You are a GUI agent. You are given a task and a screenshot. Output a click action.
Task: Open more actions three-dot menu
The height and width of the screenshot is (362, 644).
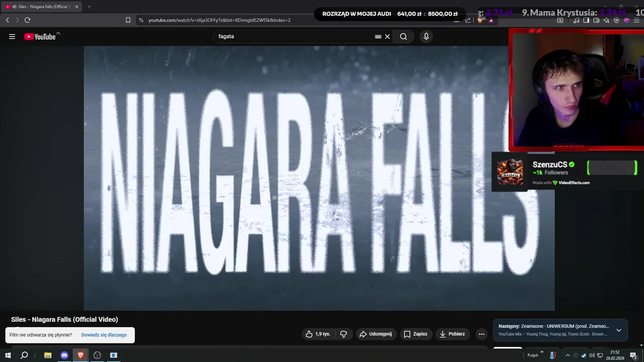pos(481,334)
